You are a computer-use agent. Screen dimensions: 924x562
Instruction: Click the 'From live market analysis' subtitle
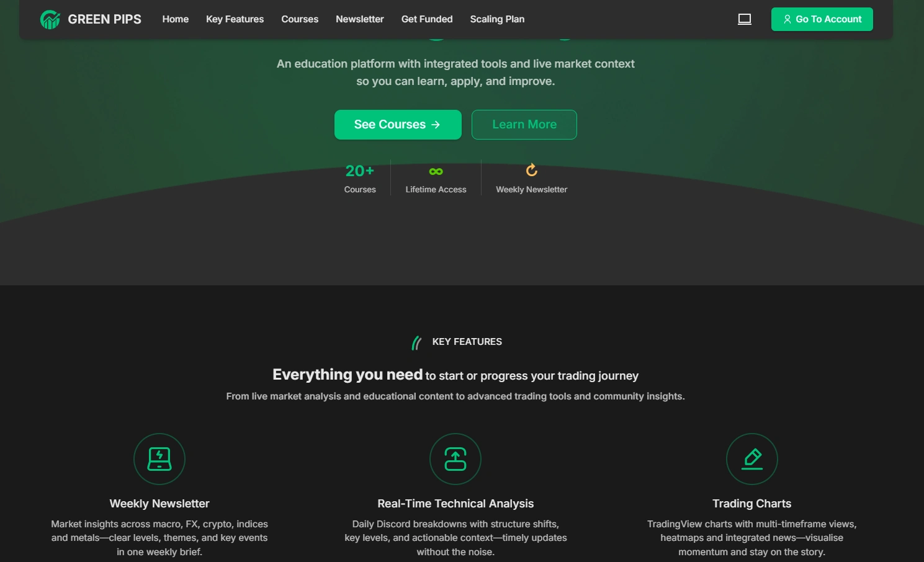[455, 396]
